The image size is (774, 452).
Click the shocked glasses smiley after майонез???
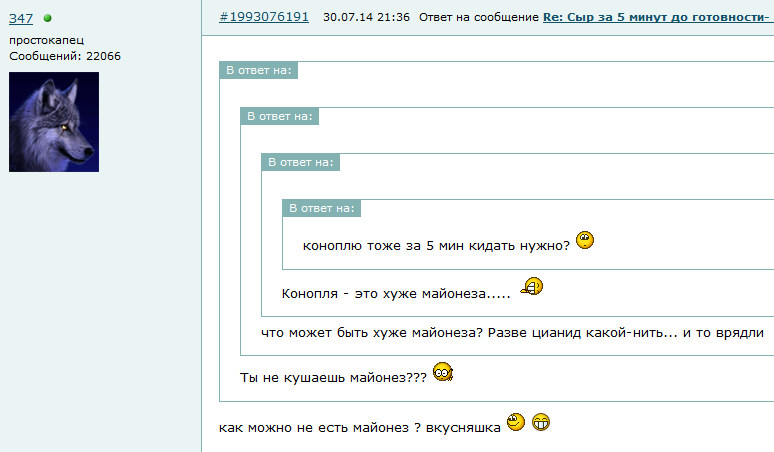click(443, 372)
